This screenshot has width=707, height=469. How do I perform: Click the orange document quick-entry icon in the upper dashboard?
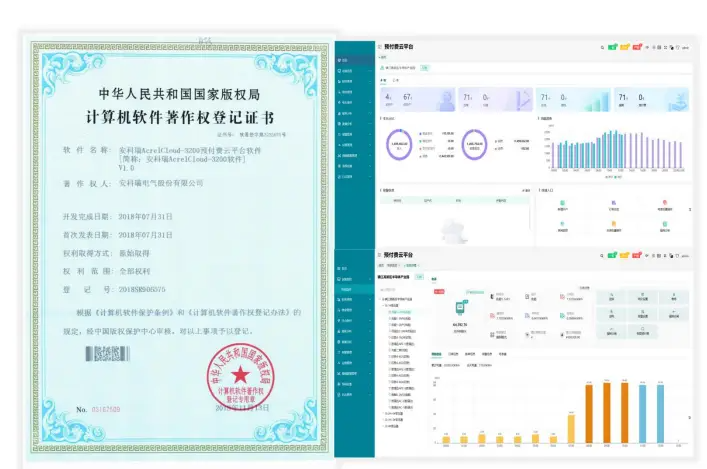click(x=614, y=224)
